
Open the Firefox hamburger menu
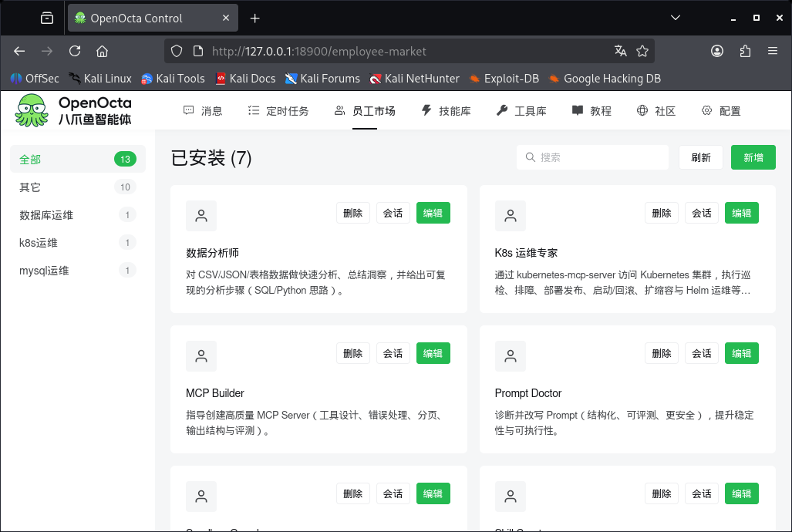(772, 51)
